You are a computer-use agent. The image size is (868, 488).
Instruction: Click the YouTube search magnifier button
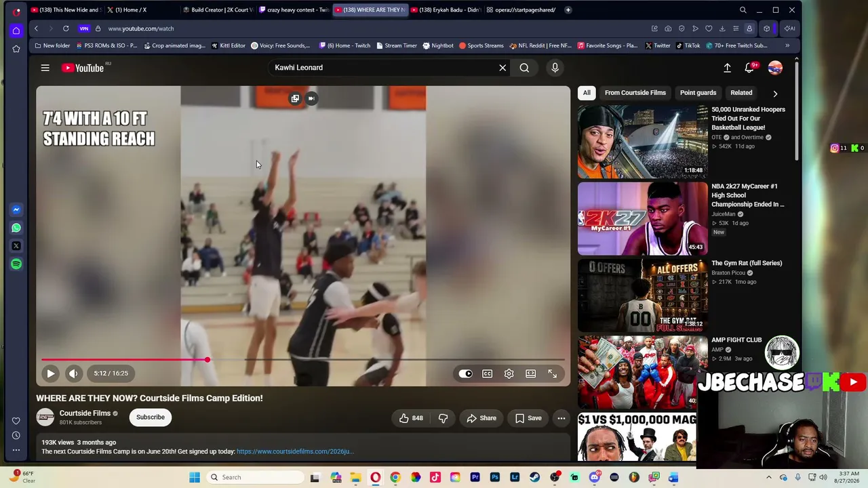[524, 68]
